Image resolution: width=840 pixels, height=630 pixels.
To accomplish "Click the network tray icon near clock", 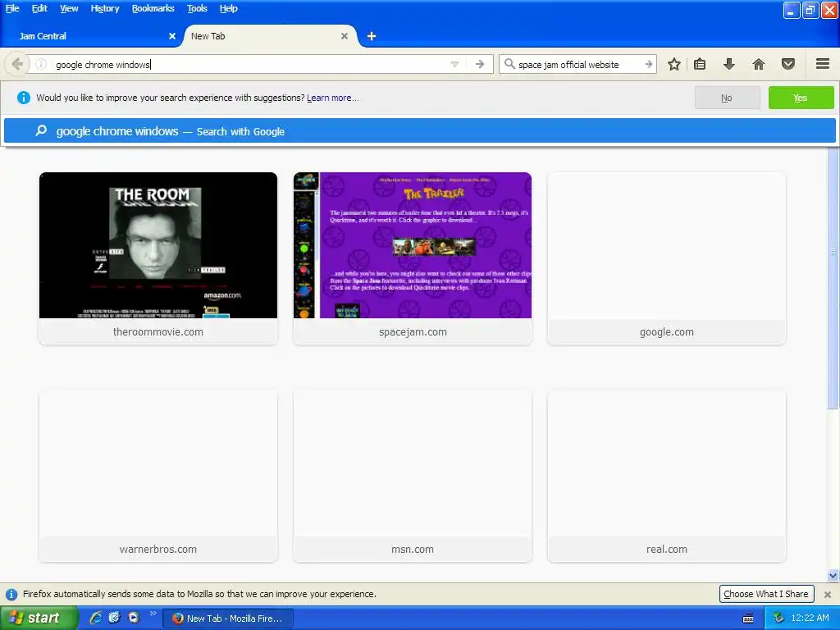I will 778,619.
